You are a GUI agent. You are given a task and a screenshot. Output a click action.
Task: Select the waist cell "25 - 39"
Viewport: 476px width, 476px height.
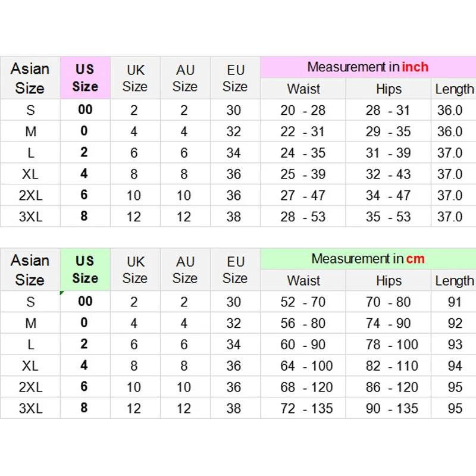[x=303, y=174]
